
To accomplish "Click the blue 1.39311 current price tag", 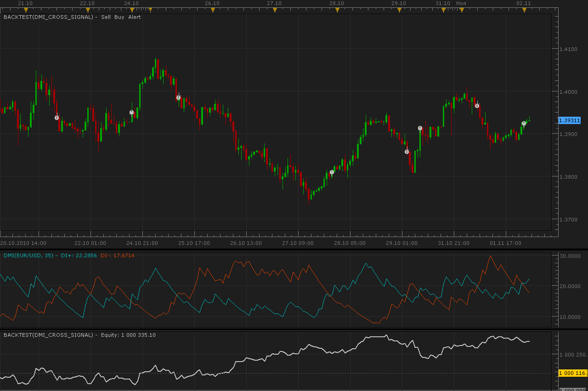I will coord(570,120).
